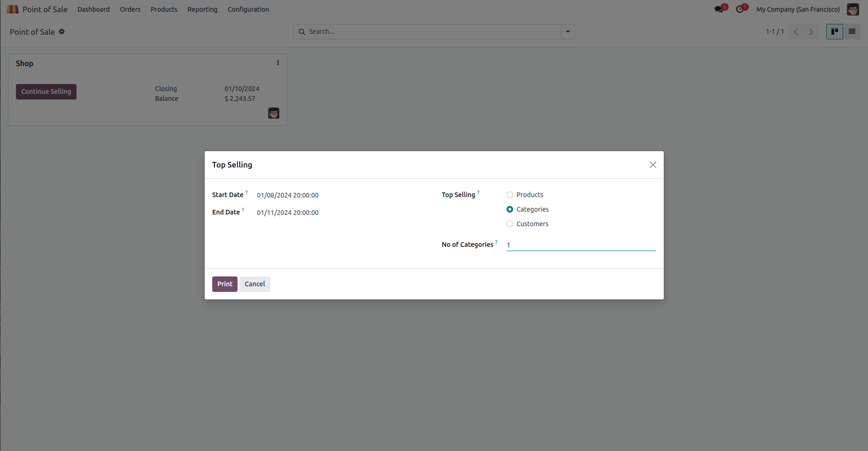The image size is (868, 451).
Task: Open the activities clock icon
Action: point(740,9)
